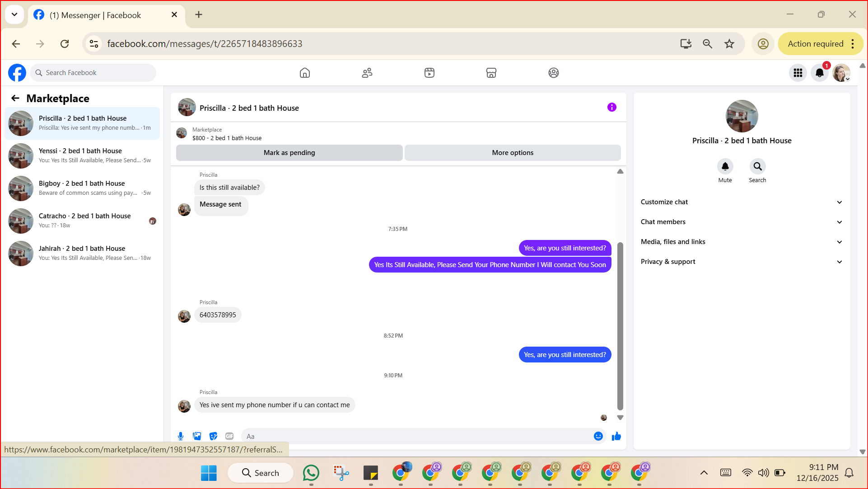
Task: Open Chrome profile avatar icon
Action: pos(763,44)
